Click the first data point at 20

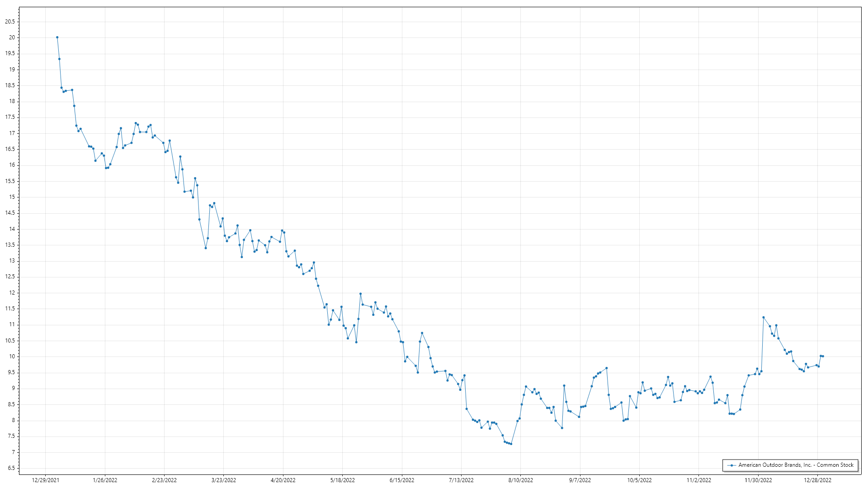pyautogui.click(x=57, y=38)
